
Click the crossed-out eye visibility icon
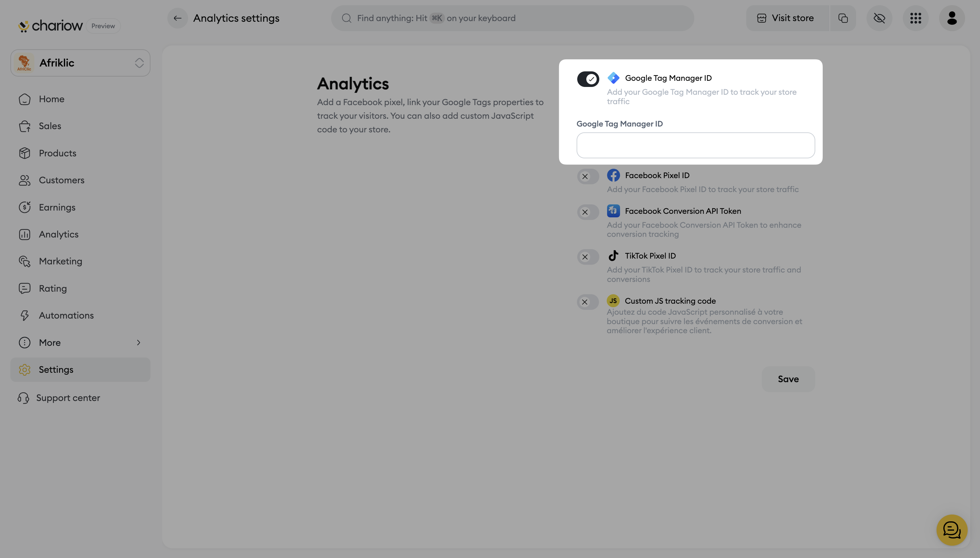pos(879,18)
